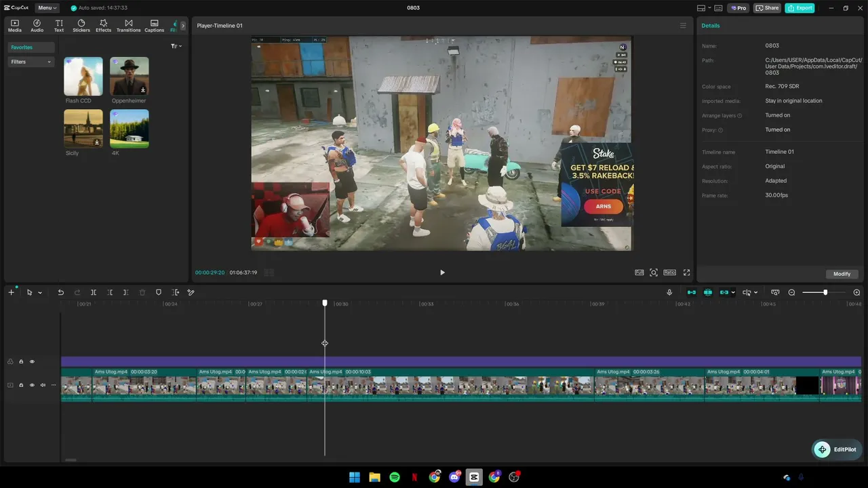Mute the main video track audio
Viewport: 868px width, 488px height.
(43, 385)
